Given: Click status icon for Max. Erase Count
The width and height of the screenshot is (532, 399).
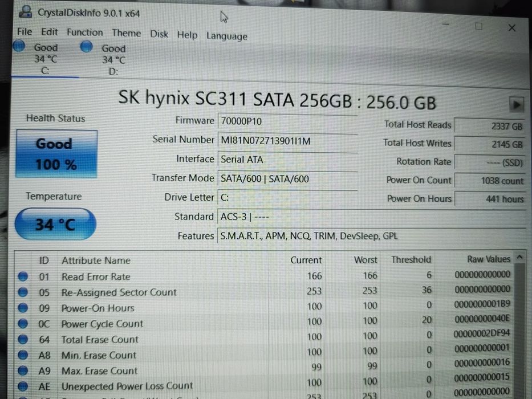Looking at the screenshot, I should (x=23, y=370).
